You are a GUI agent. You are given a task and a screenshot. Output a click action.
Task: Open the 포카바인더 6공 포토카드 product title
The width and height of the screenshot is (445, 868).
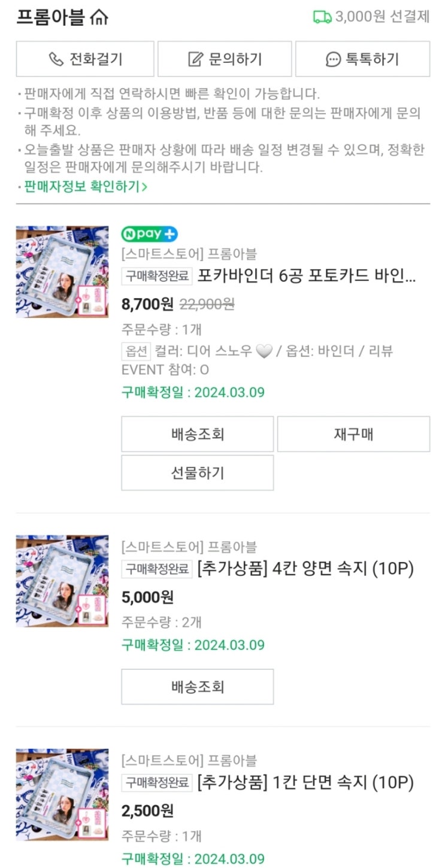[x=306, y=276]
